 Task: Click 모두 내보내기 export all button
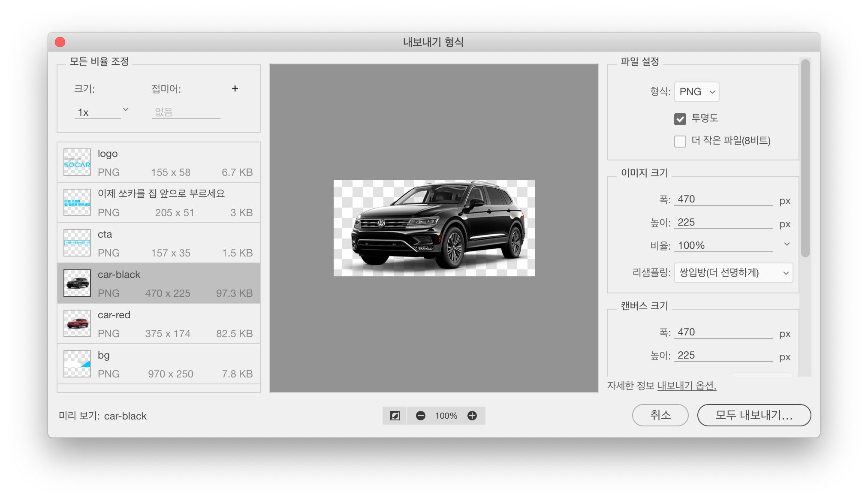pyautogui.click(x=754, y=415)
